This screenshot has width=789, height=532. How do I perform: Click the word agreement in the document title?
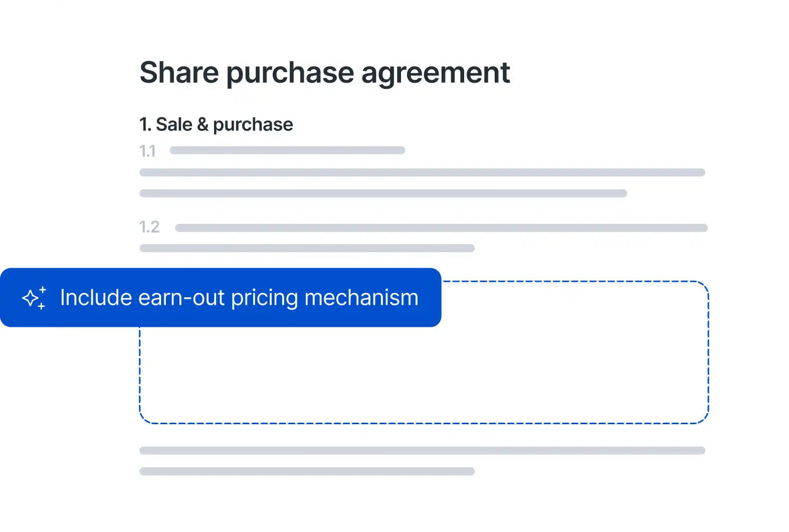(x=435, y=73)
